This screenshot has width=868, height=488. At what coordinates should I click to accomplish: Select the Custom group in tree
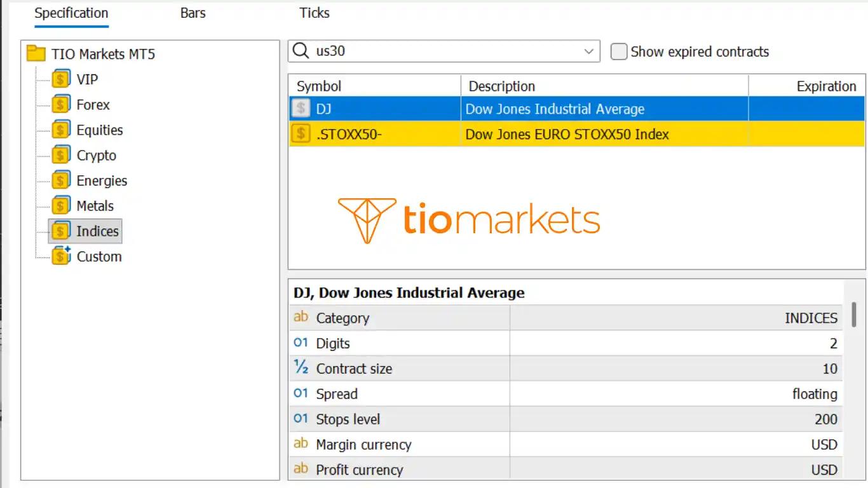pyautogui.click(x=99, y=257)
